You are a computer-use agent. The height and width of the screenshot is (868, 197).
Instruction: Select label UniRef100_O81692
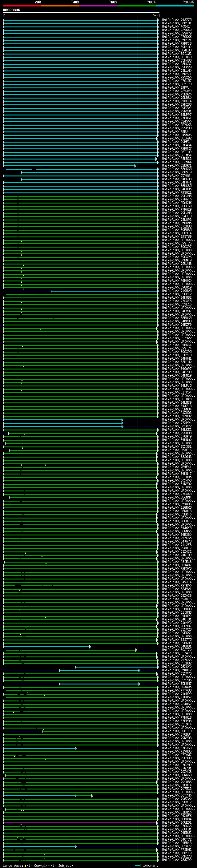[x=177, y=139]
